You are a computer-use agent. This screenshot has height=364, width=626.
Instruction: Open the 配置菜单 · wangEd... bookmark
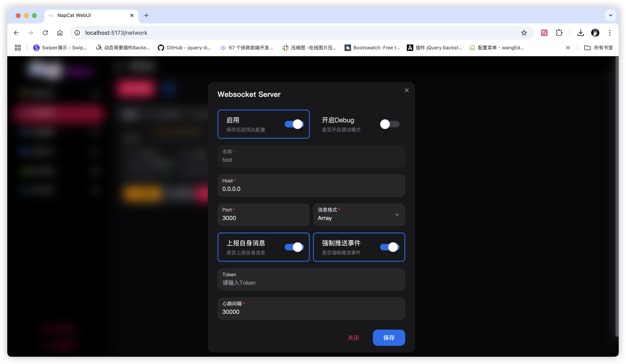(x=497, y=48)
